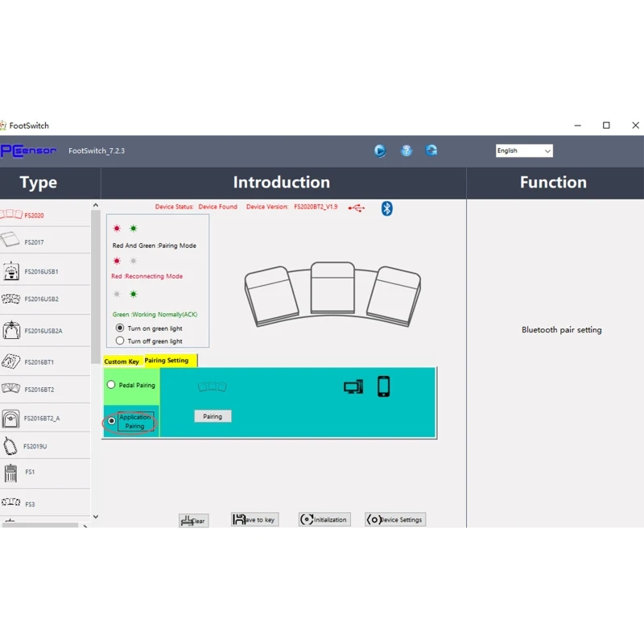Select the FS2016BT2_A device icon
The width and height of the screenshot is (644, 644).
click(x=10, y=419)
